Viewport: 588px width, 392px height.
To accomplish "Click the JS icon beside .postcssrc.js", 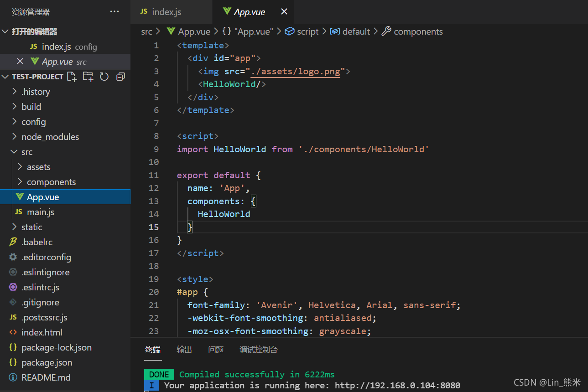I will click(x=13, y=317).
